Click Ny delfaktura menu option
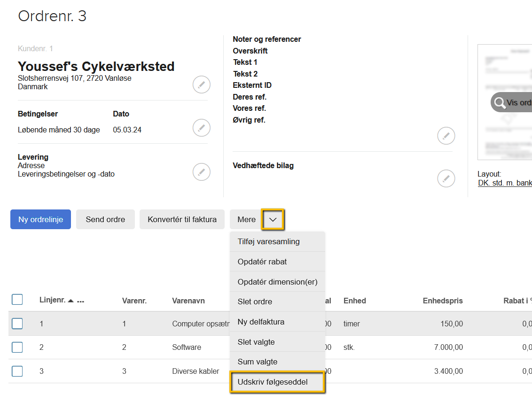Screen dimensions: 532x402 click(261, 322)
